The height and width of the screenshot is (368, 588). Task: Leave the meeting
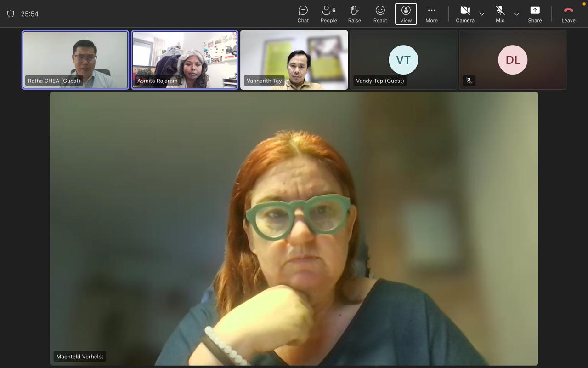coord(568,14)
